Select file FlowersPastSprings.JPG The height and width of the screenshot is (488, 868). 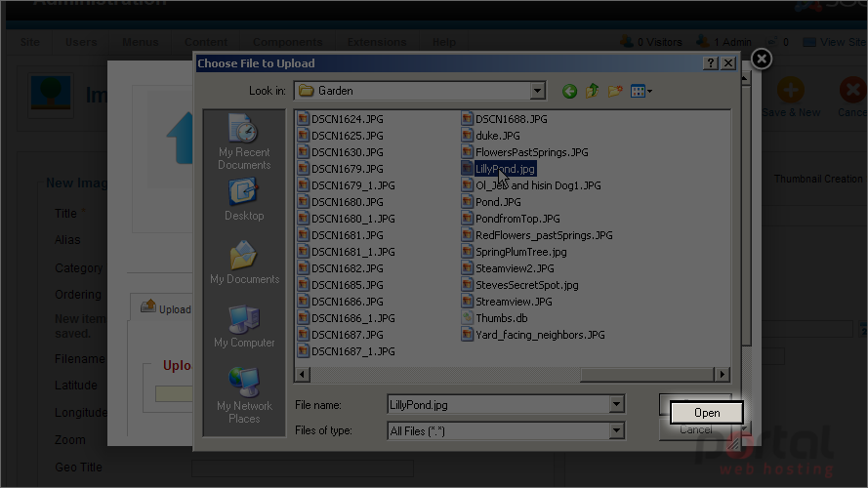[x=524, y=152]
